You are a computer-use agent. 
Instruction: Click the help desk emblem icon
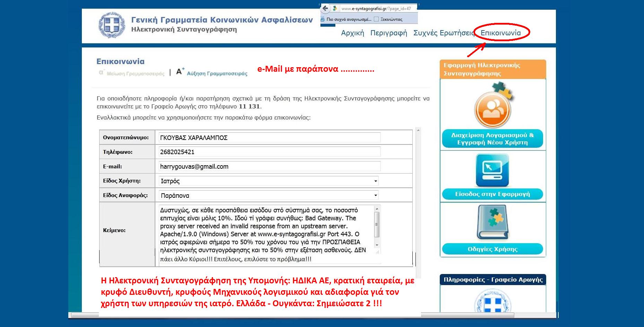492,301
